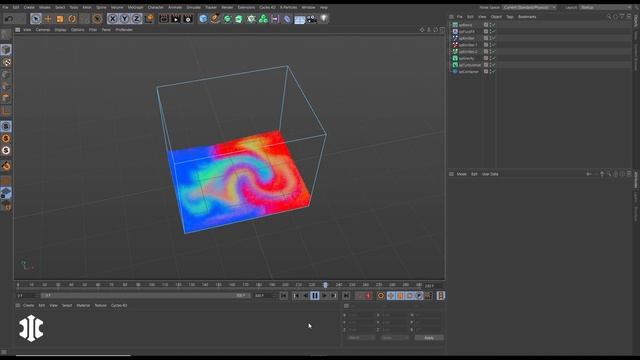
Task: Open the viewport Cameras menu
Action: [43, 30]
